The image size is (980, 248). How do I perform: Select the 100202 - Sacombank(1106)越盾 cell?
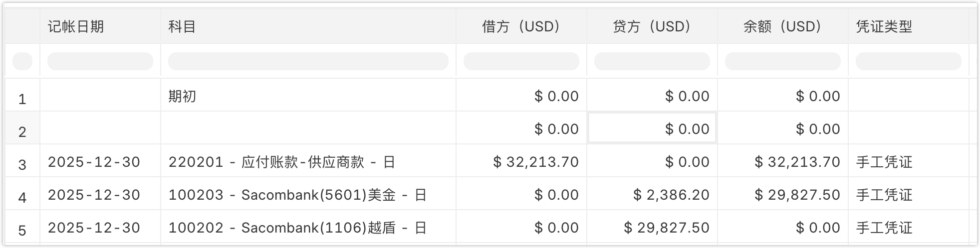pyautogui.click(x=297, y=228)
